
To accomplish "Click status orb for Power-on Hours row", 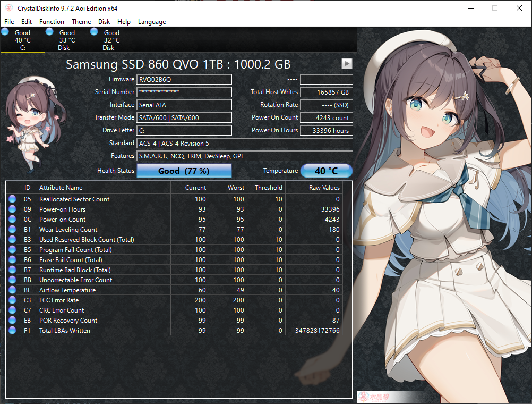I will pyautogui.click(x=12, y=209).
